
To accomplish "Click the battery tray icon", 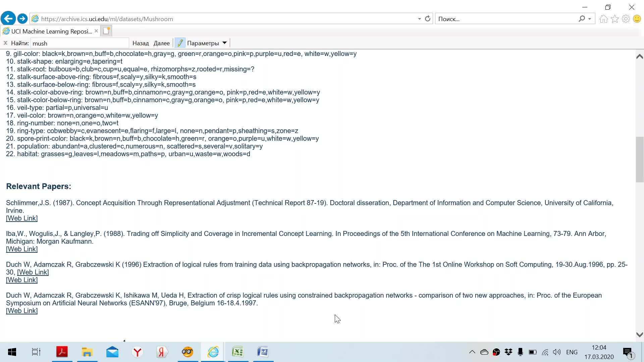I will (x=533, y=352).
